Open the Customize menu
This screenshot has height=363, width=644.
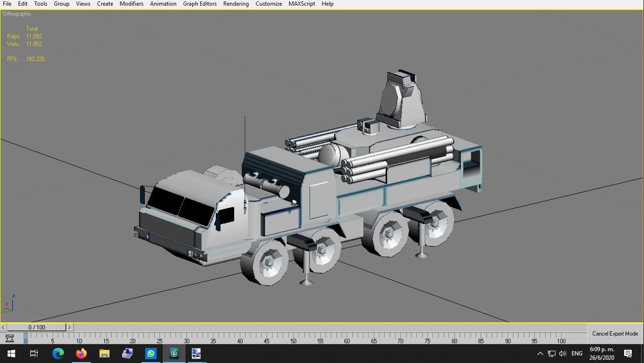(269, 4)
